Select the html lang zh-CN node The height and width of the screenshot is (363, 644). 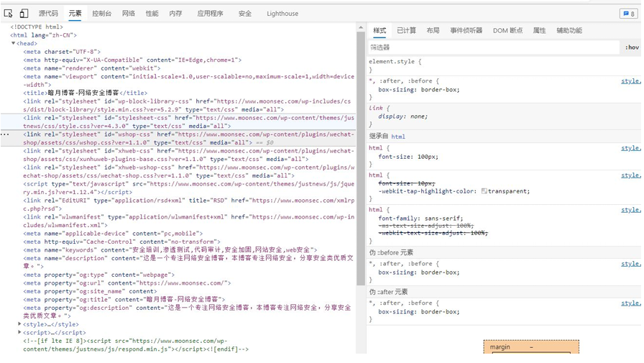coord(44,35)
